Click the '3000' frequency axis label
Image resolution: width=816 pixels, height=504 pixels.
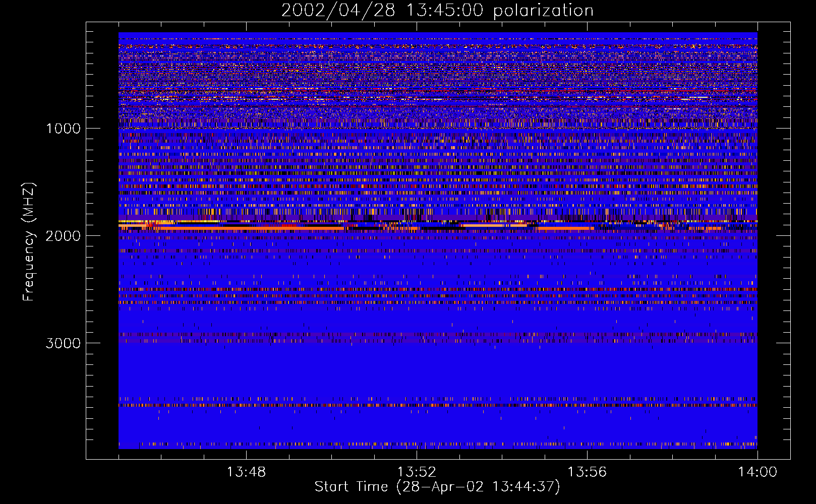63,343
